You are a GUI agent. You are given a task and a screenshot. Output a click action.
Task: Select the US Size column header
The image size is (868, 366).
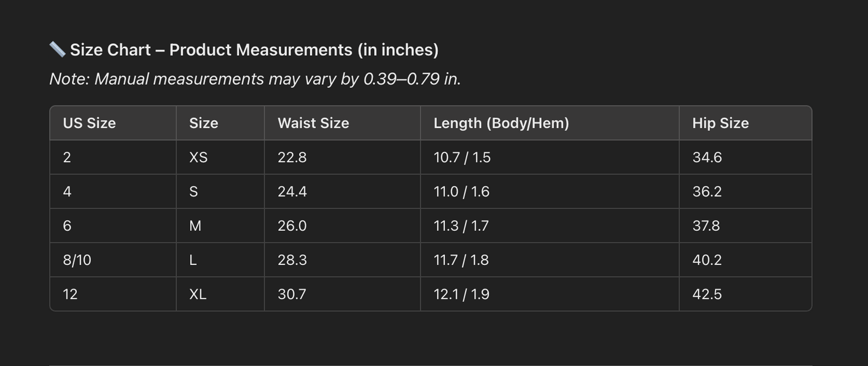point(90,123)
